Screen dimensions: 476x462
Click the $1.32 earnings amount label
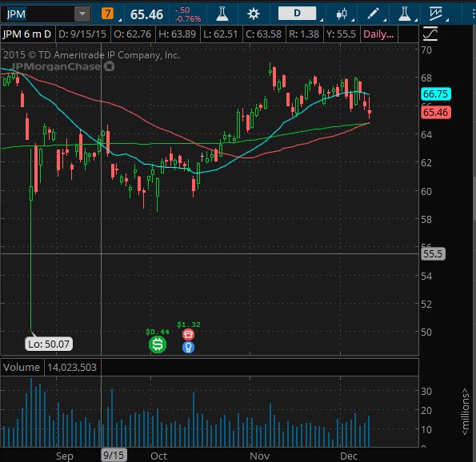point(189,325)
